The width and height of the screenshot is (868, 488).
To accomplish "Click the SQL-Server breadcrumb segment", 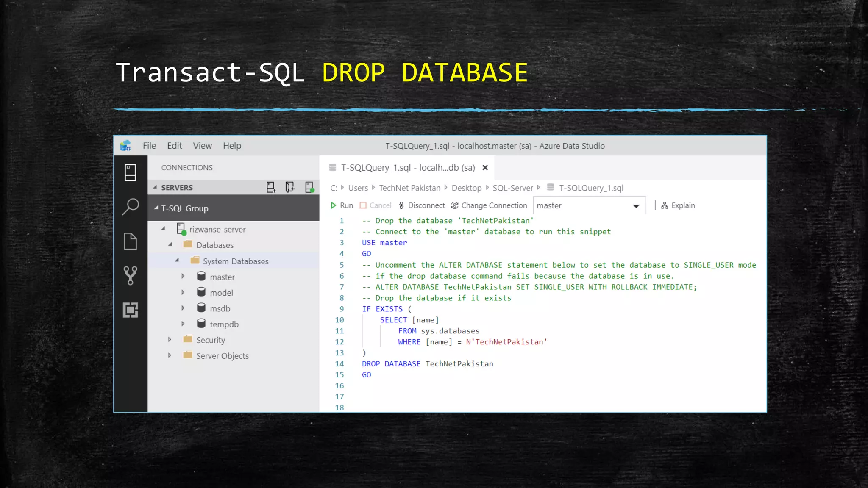I will (x=513, y=188).
